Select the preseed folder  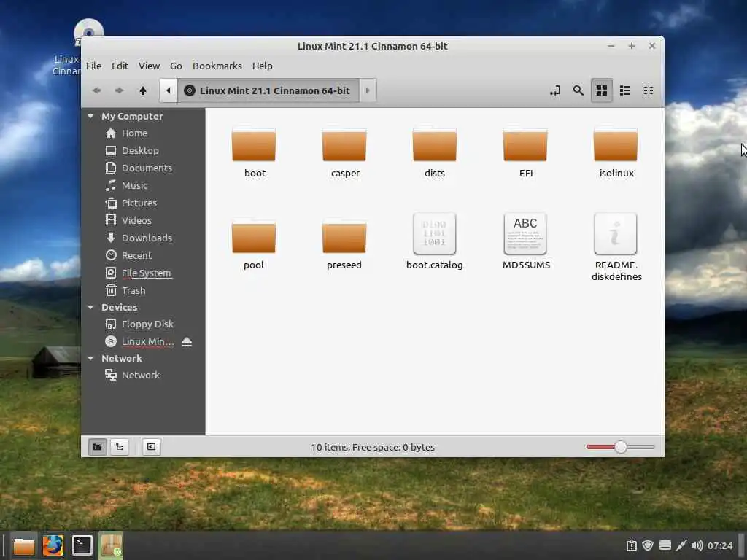click(x=344, y=245)
